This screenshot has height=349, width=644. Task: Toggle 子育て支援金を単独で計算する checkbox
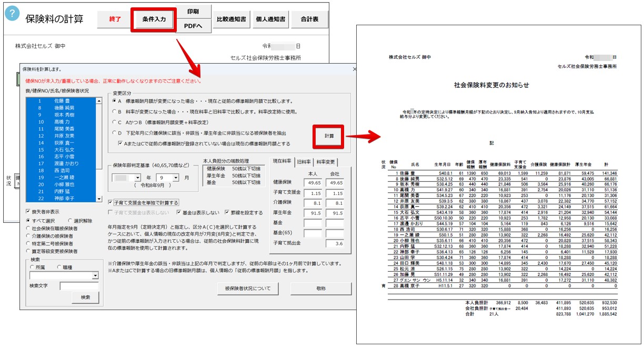(143, 202)
